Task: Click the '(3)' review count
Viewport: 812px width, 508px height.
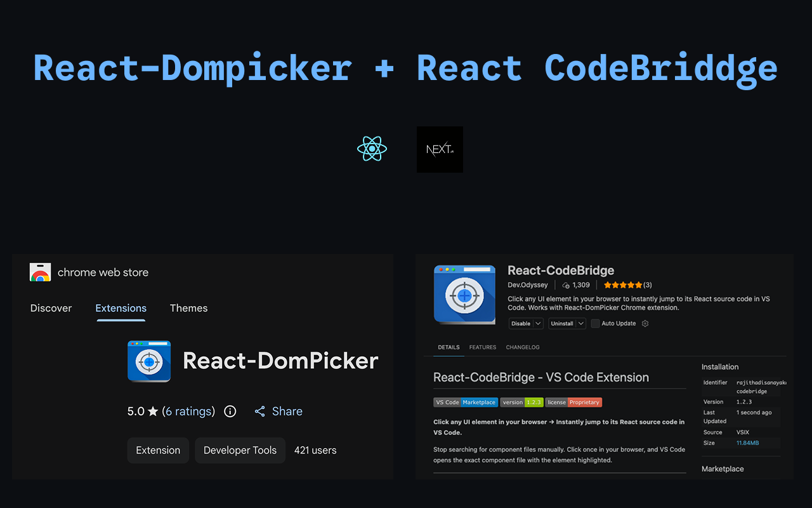Action: pos(648,285)
